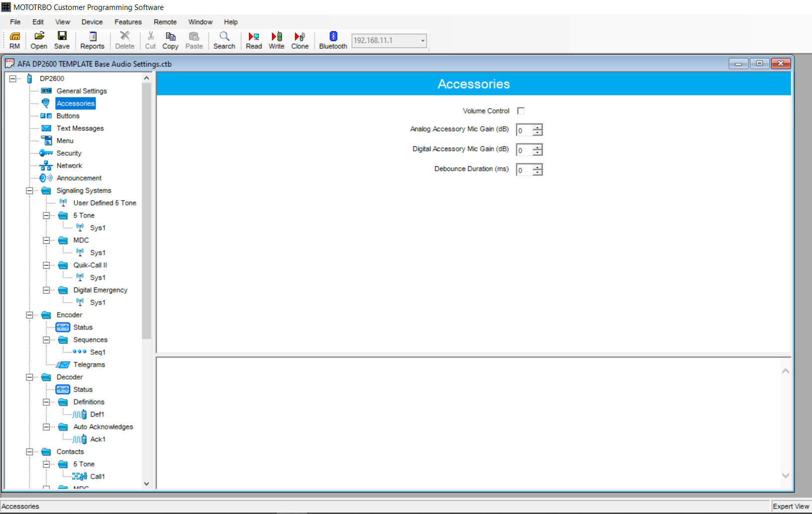Open Network settings in the tree
Image resolution: width=812 pixels, height=514 pixels.
[x=69, y=166]
